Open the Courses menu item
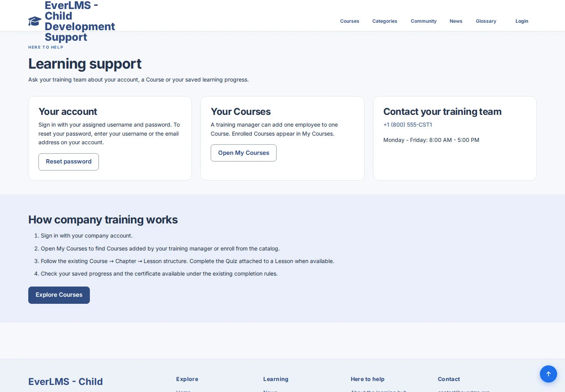 pos(350,21)
